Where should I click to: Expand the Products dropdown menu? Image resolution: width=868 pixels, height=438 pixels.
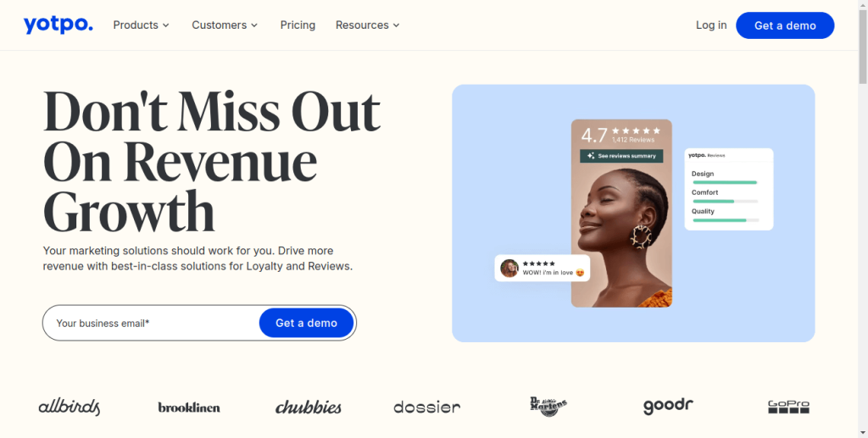click(x=142, y=25)
